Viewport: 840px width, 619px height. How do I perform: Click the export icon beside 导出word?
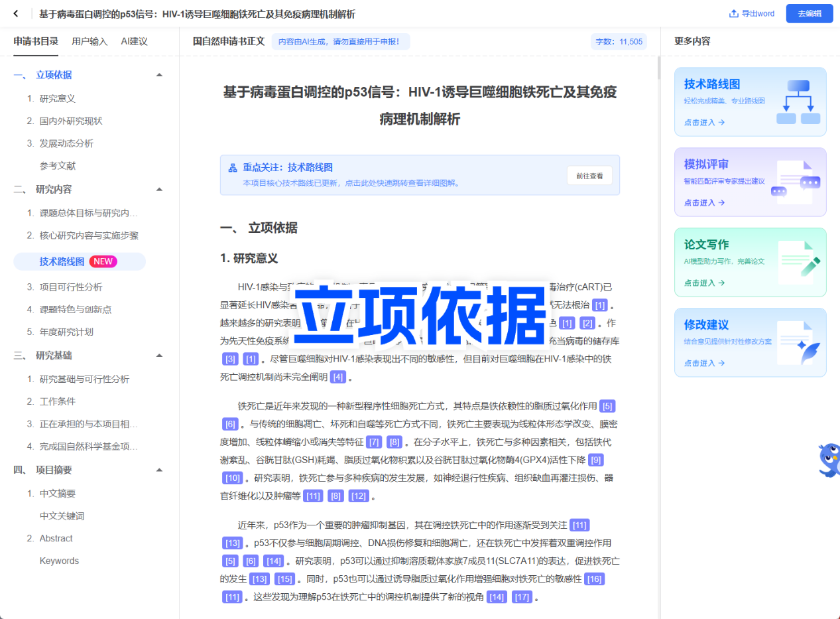(733, 13)
